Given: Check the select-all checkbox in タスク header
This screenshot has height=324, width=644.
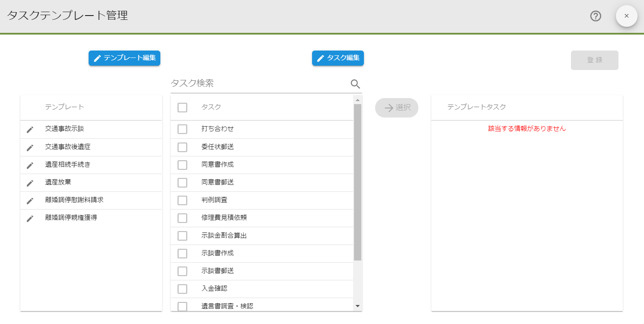Looking at the screenshot, I should [x=182, y=108].
